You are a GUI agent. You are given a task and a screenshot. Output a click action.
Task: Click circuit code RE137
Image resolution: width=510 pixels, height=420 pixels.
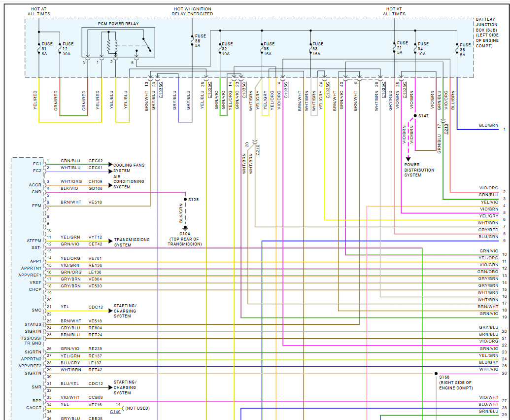95,356
